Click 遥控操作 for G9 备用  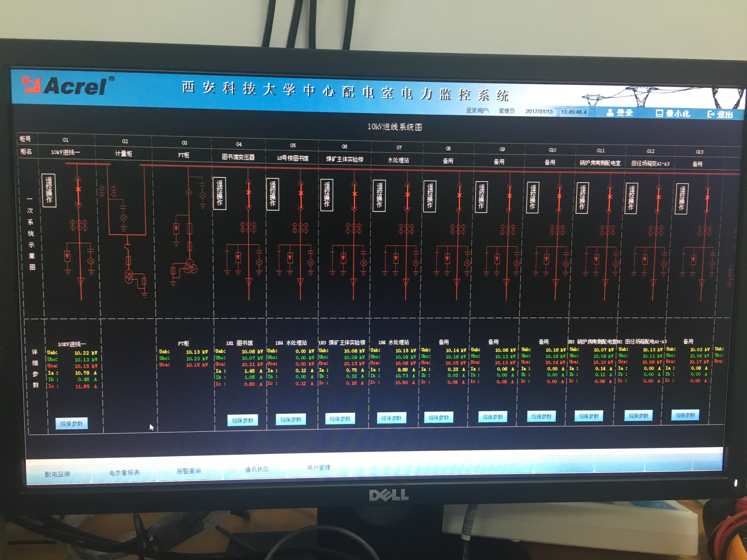coord(481,197)
